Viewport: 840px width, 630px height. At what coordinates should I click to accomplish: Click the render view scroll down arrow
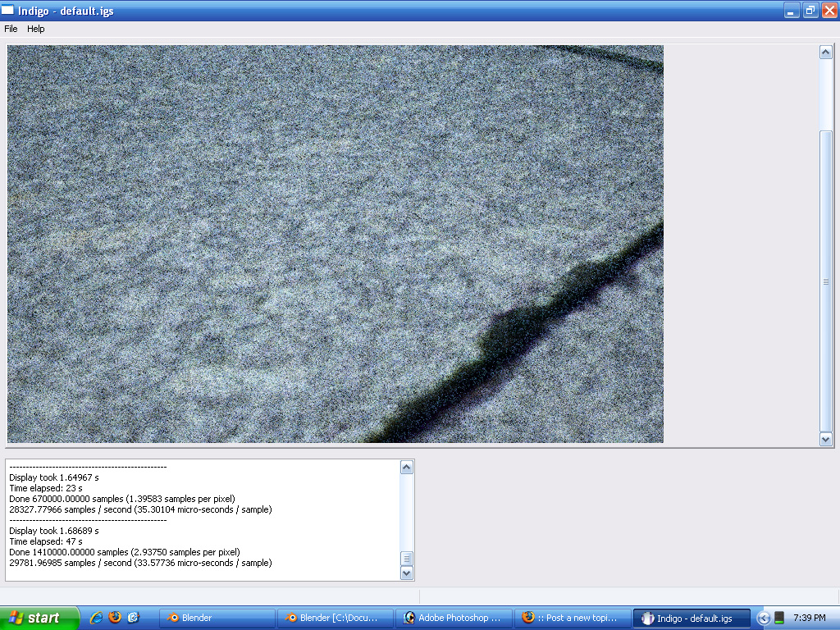click(x=825, y=440)
